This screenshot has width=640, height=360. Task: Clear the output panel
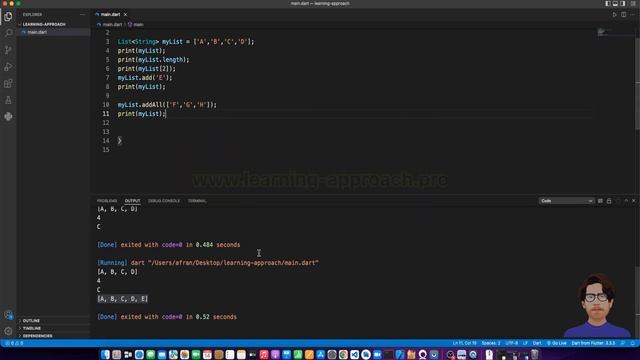click(x=600, y=201)
